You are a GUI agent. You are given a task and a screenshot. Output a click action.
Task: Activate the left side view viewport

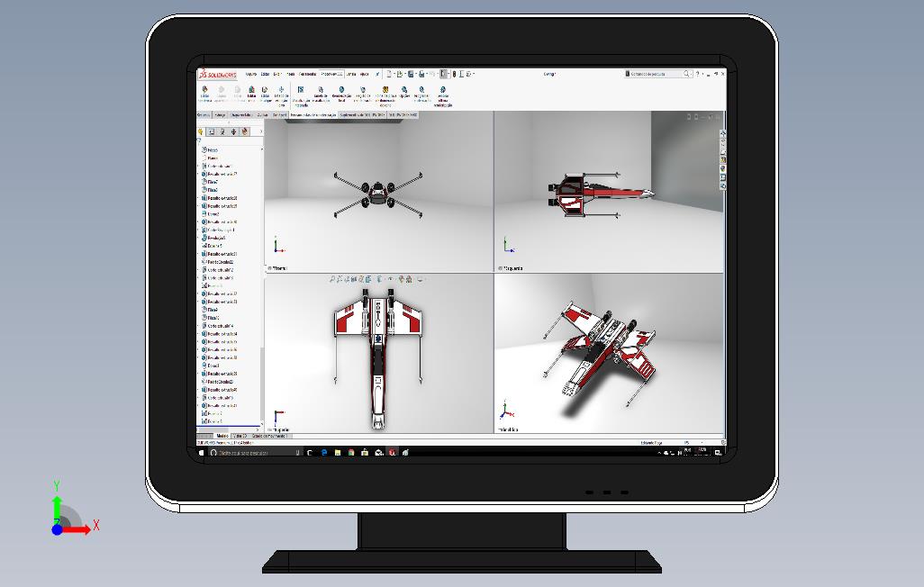[608, 191]
